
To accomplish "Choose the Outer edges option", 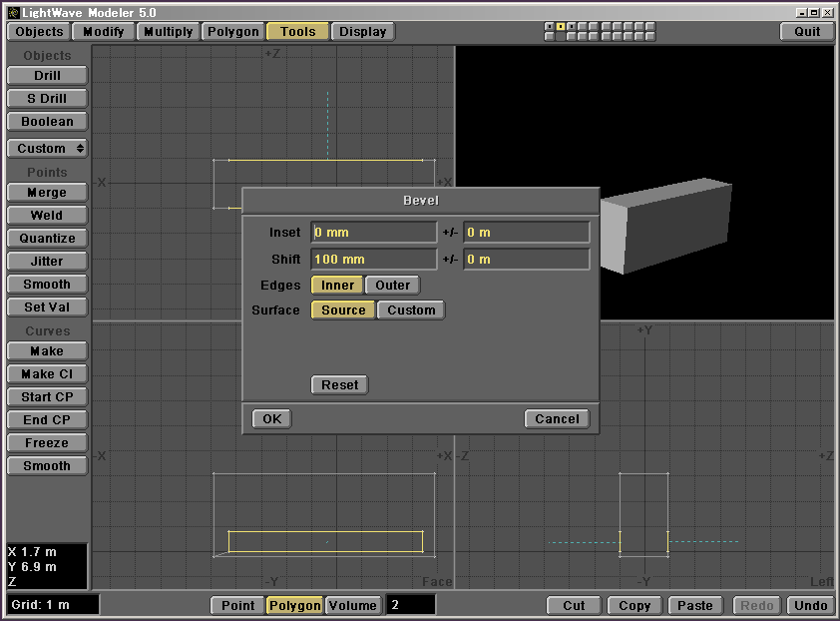I will point(392,286).
